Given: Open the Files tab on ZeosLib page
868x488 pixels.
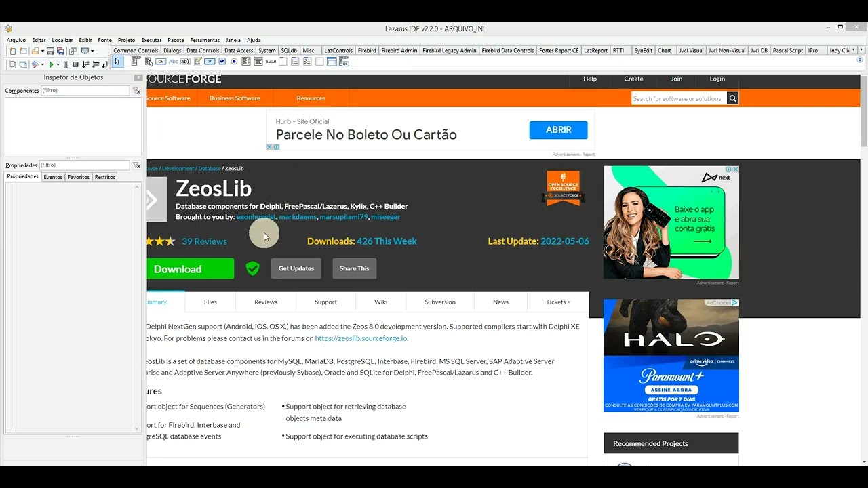Looking at the screenshot, I should click(210, 302).
